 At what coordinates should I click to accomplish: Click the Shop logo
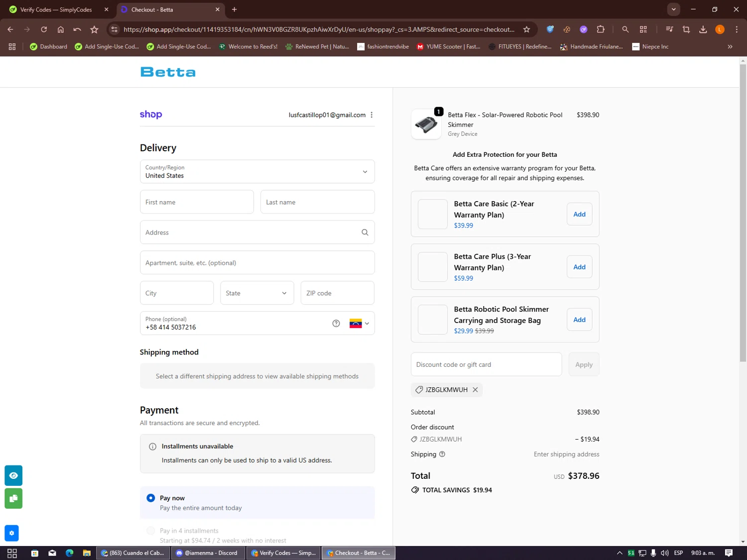151,114
